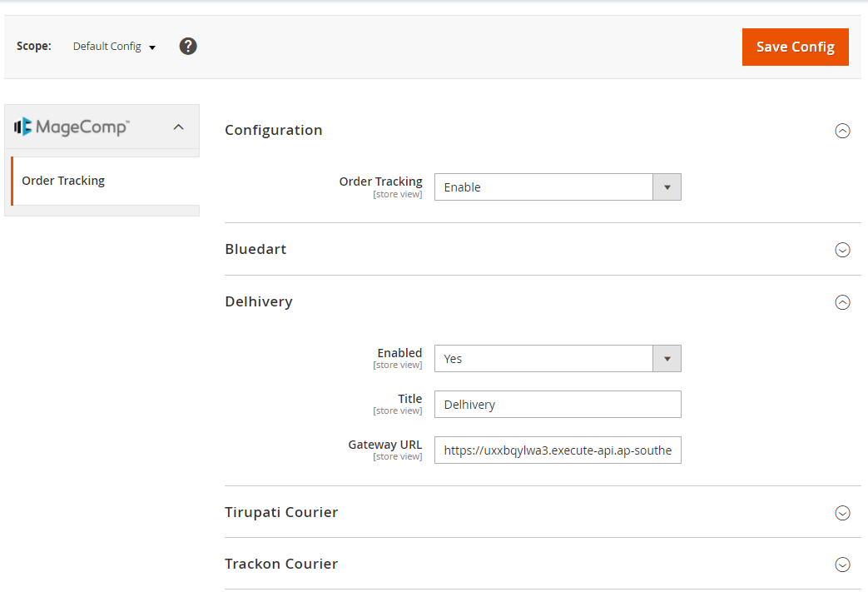The image size is (868, 592).
Task: Click the Gateway URL input field
Action: (558, 450)
